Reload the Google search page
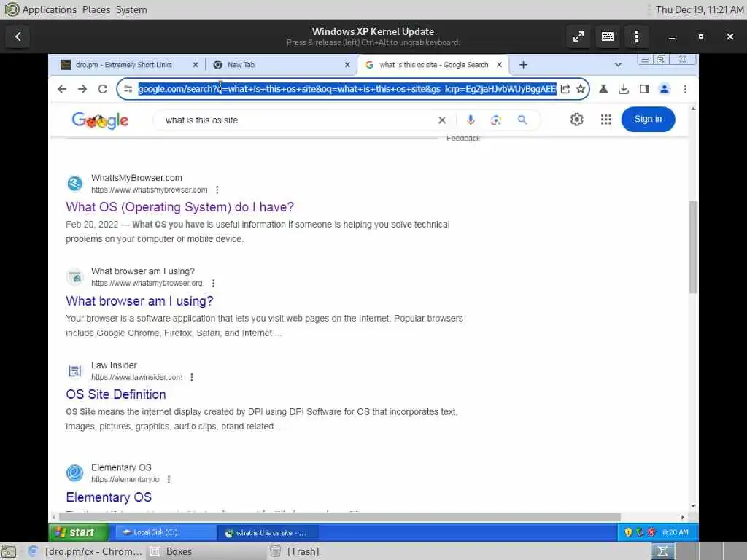Image resolution: width=747 pixels, height=560 pixels. point(103,89)
